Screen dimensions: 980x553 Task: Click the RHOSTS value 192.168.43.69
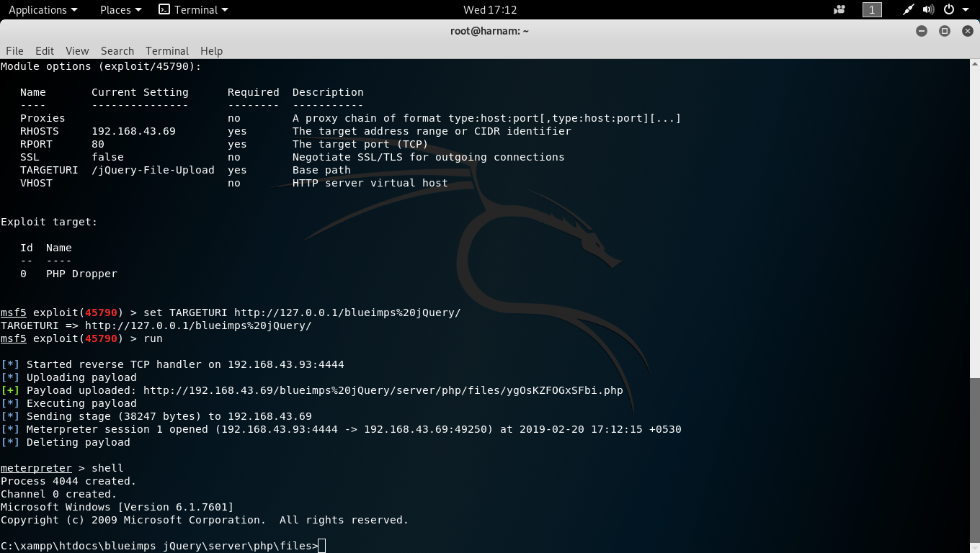[x=133, y=131]
